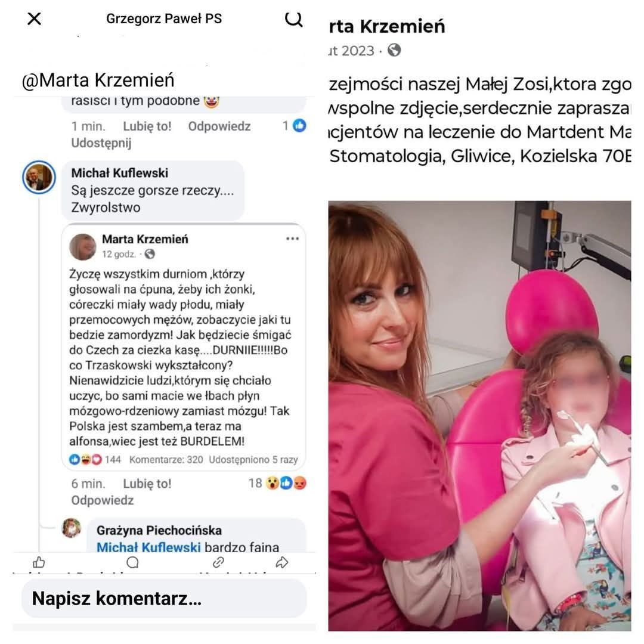
Task: Click Udostępnij under the 1 min. comment
Action: tap(101, 143)
